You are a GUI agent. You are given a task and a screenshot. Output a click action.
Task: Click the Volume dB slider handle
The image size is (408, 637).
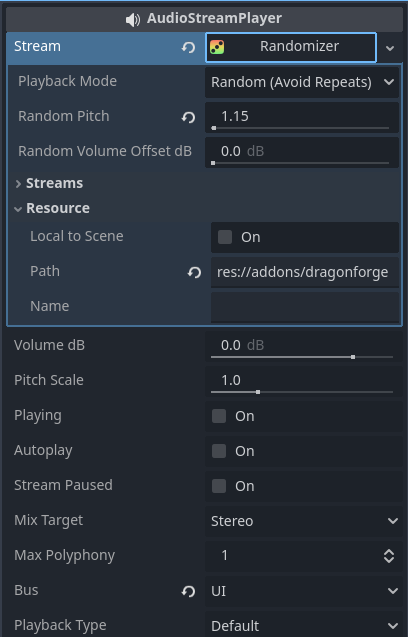click(353, 357)
